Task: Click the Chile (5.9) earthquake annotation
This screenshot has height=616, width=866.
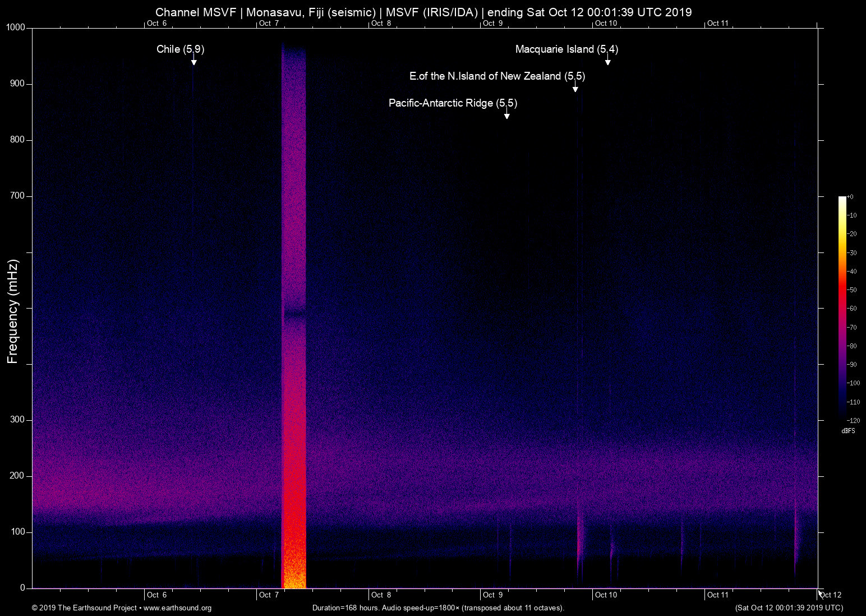Action: (180, 49)
